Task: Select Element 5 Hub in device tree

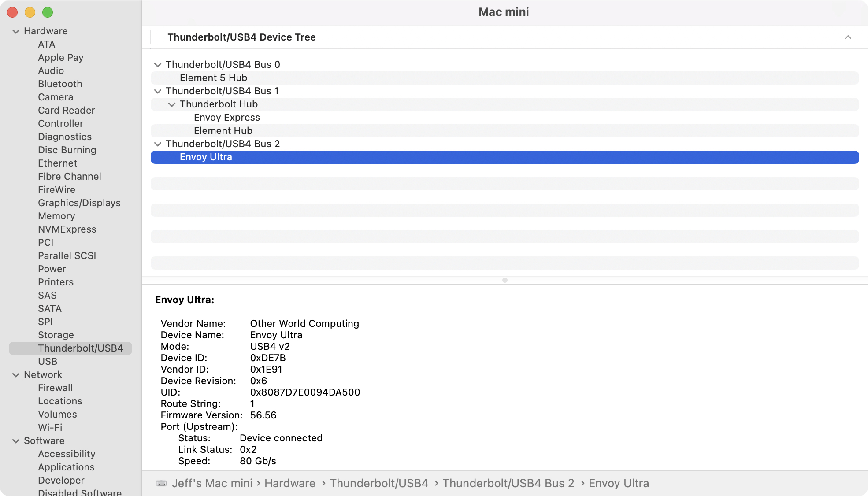Action: coord(213,78)
